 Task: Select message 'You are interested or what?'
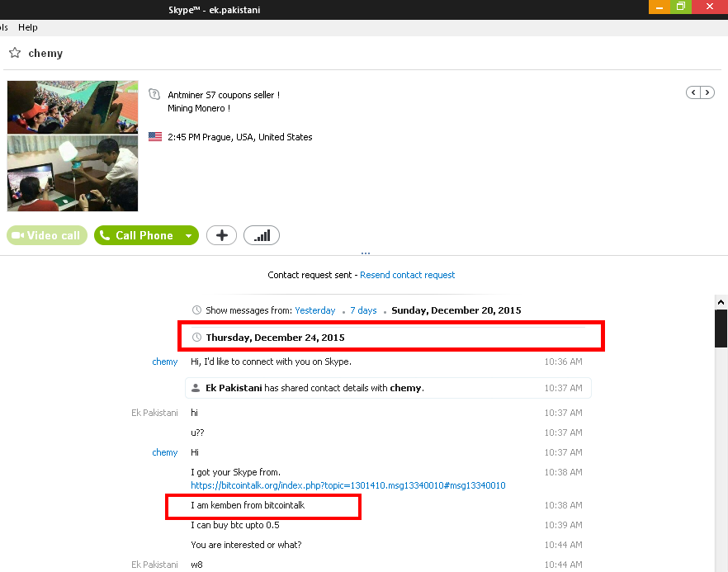(246, 545)
